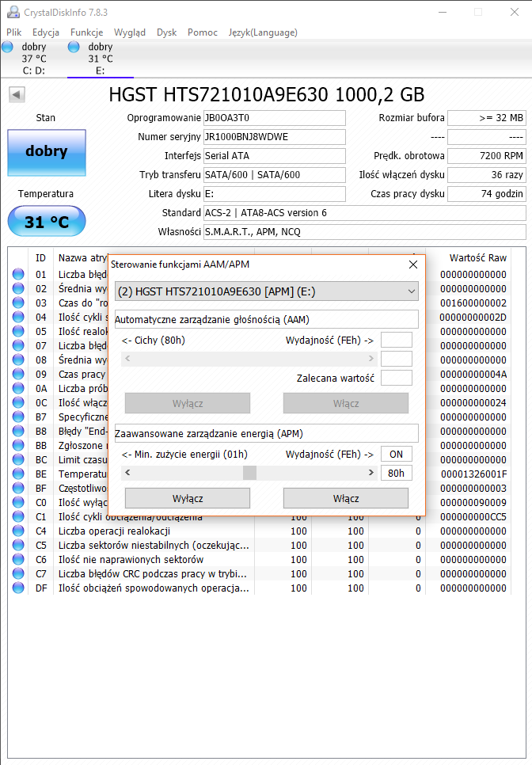Open the Język(Language) menu
This screenshot has height=765, width=532.
[x=263, y=32]
